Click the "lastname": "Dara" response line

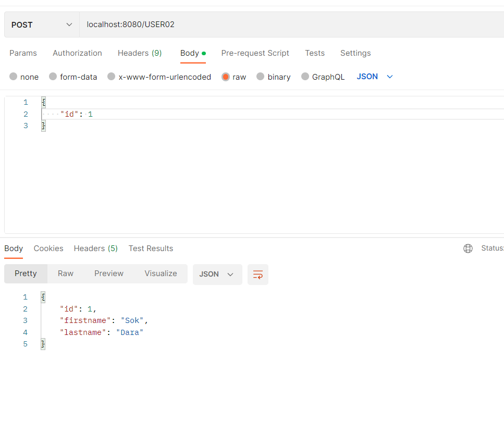tap(102, 332)
